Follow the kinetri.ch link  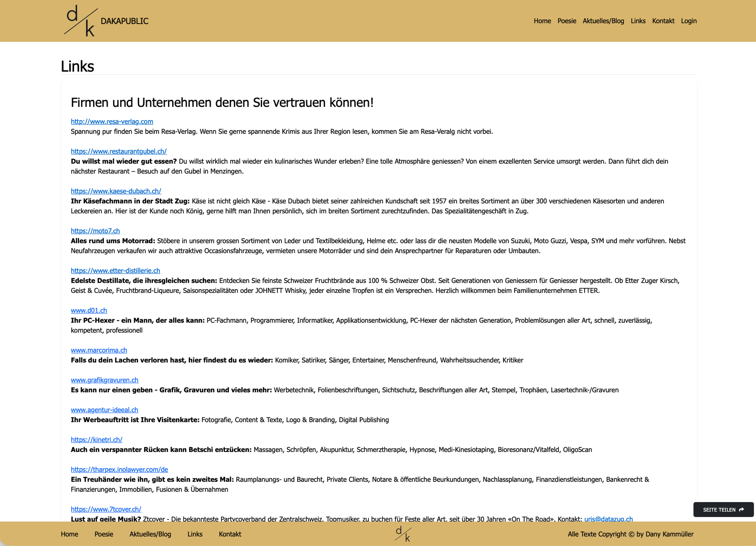click(x=96, y=440)
